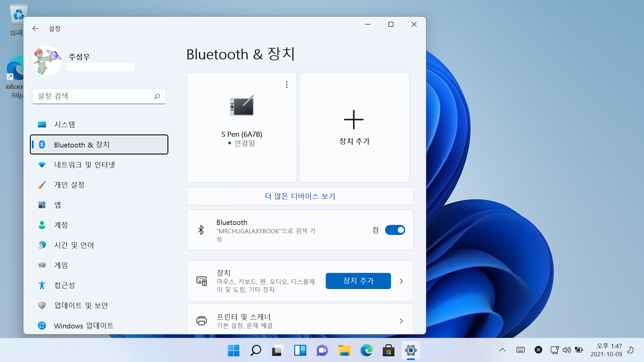Screen dimensions: 644x362
Task: Open 개인 설정 sidebar category
Action: [x=69, y=185]
